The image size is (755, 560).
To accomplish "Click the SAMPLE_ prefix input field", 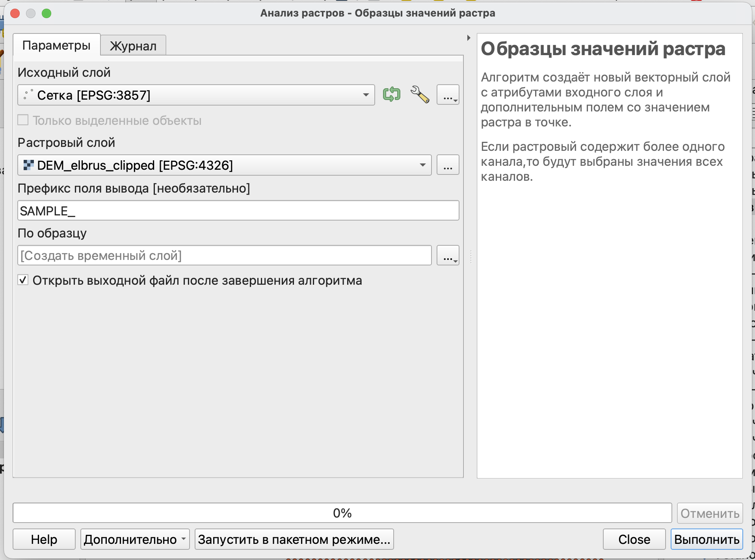I will tap(238, 211).
